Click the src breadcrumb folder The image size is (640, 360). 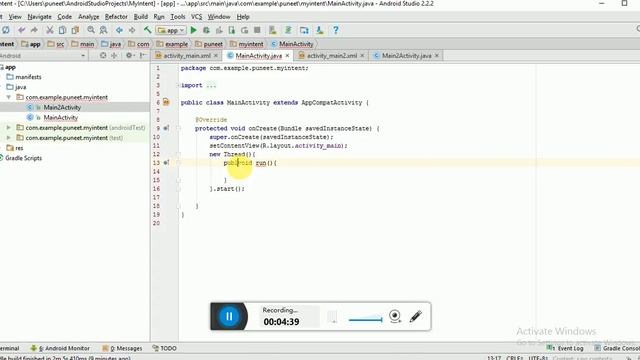56,44
